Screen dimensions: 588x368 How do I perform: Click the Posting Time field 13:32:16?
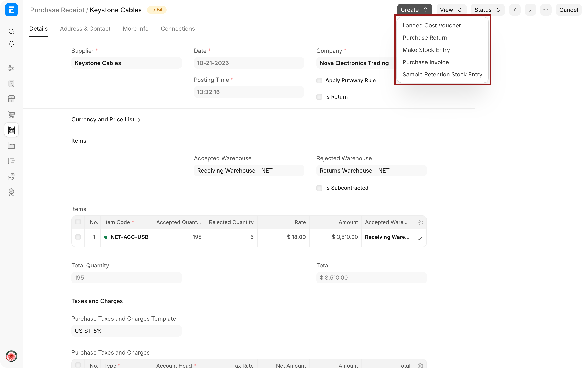tap(249, 92)
